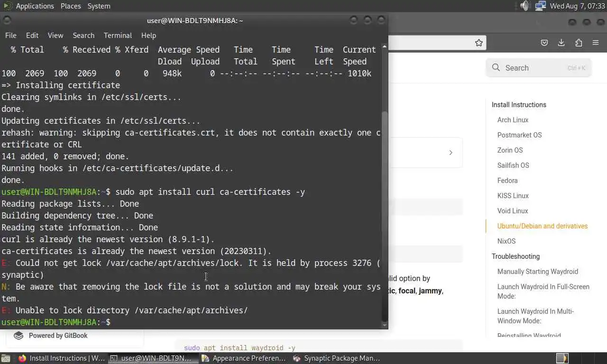Open Manually Starting Waydroid link
The width and height of the screenshot is (607, 364).
pos(538,272)
